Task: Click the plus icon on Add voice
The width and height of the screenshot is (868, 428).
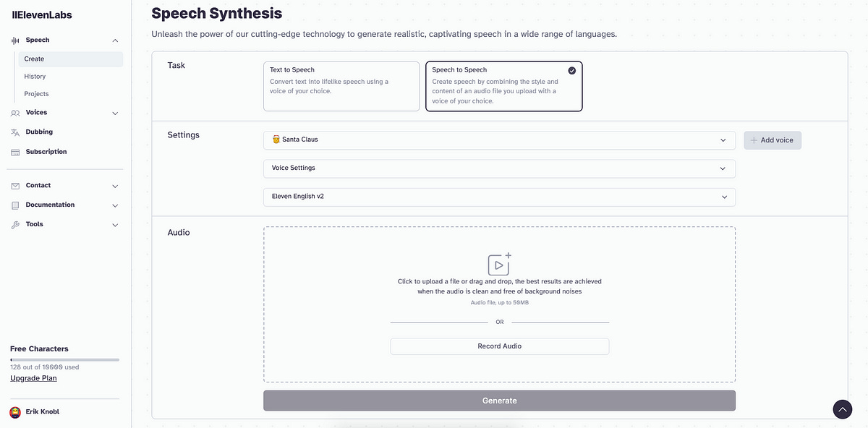Action: (754, 140)
